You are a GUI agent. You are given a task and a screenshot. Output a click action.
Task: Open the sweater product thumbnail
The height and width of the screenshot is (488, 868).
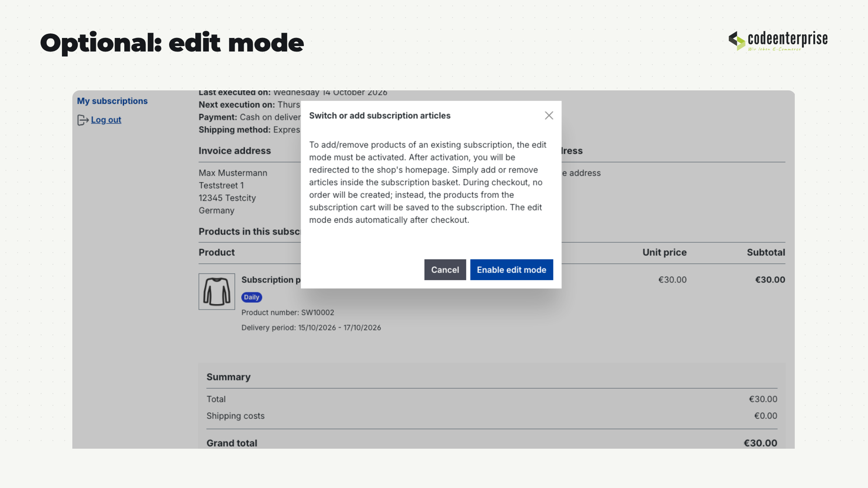click(217, 291)
